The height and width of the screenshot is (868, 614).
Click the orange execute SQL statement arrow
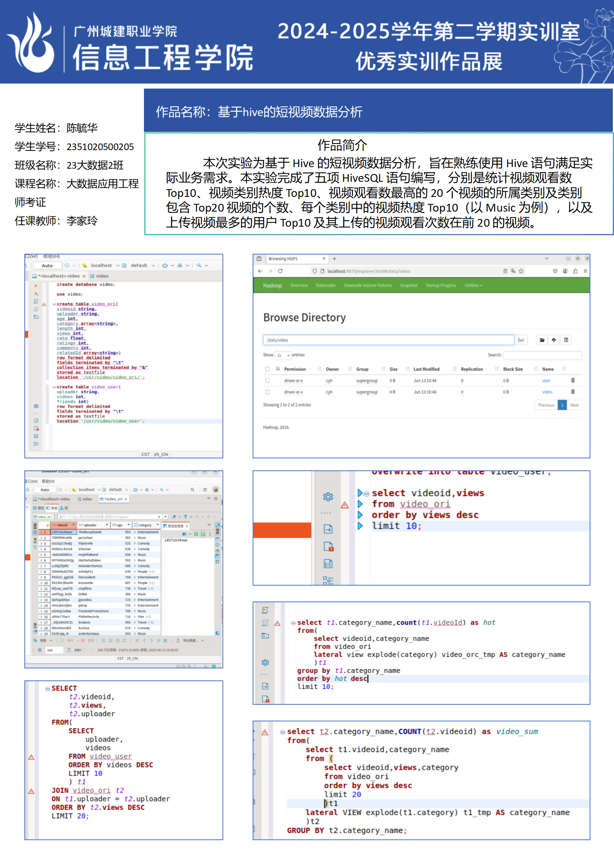36,286
